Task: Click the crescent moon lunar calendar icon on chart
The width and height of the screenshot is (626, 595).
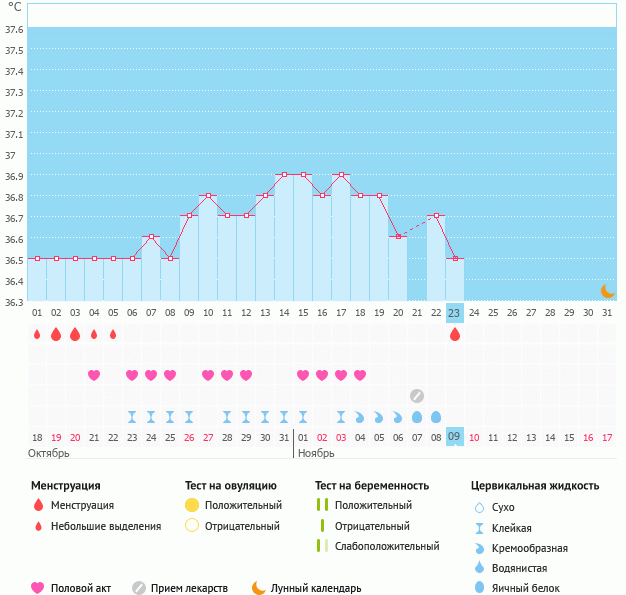Action: pyautogui.click(x=607, y=291)
